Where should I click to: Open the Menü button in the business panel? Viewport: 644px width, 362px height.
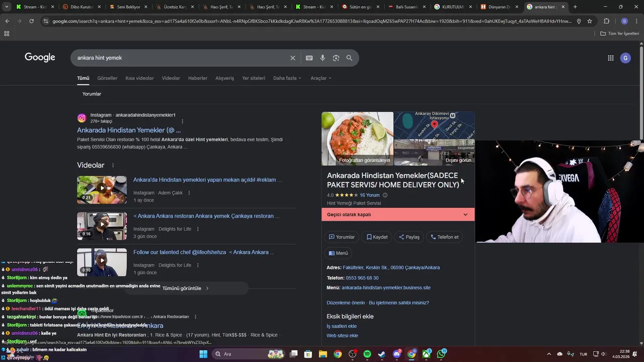click(338, 253)
